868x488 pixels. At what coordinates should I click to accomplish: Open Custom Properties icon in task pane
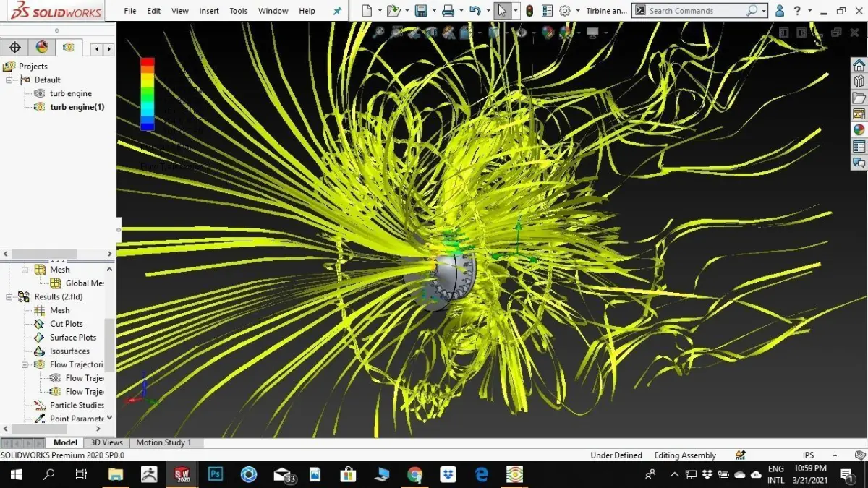click(x=859, y=147)
